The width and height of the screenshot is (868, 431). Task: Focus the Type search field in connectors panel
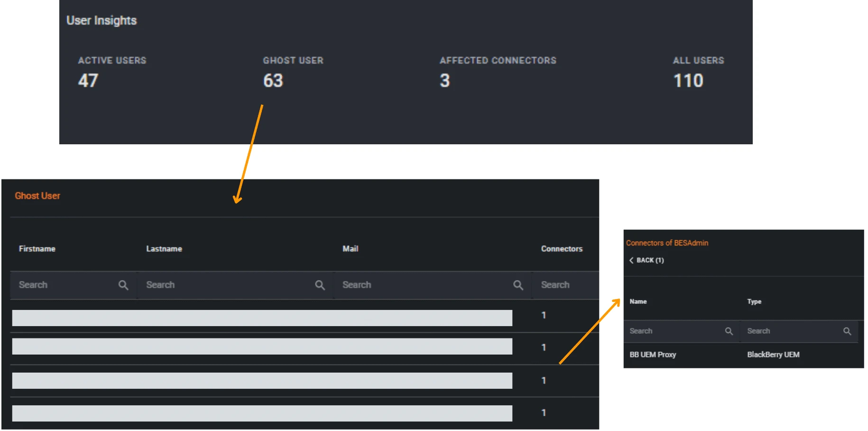(792, 331)
